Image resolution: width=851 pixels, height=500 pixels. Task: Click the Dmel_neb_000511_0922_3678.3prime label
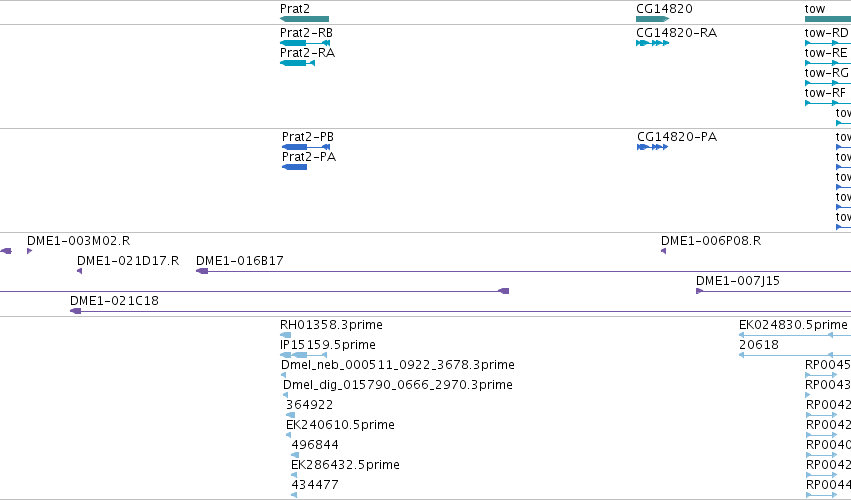coord(398,365)
